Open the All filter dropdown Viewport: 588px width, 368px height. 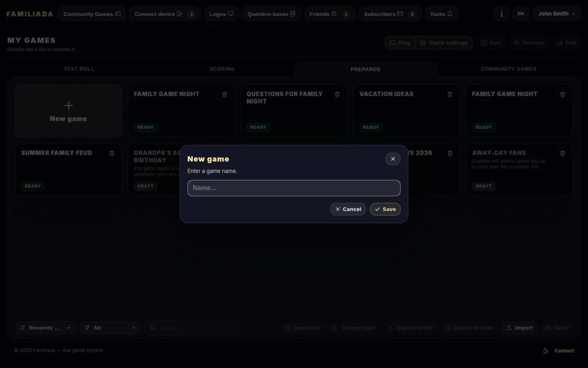pos(110,328)
